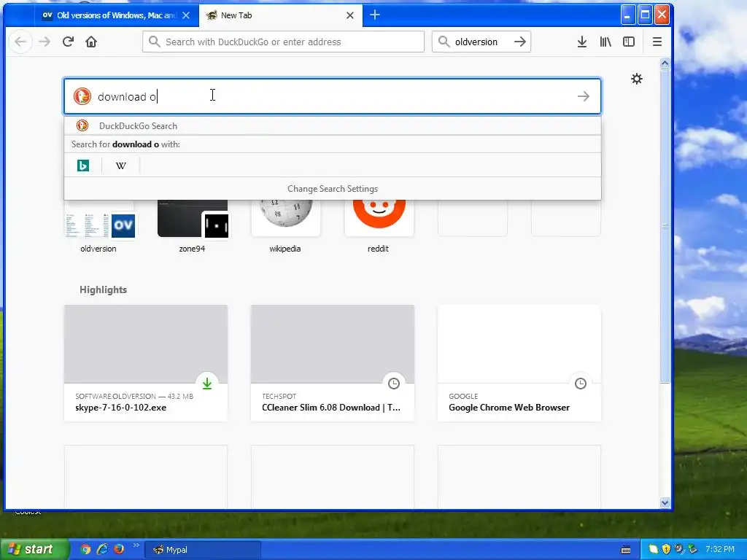
Task: Click the Mypal taskbar button
Action: click(x=203, y=550)
